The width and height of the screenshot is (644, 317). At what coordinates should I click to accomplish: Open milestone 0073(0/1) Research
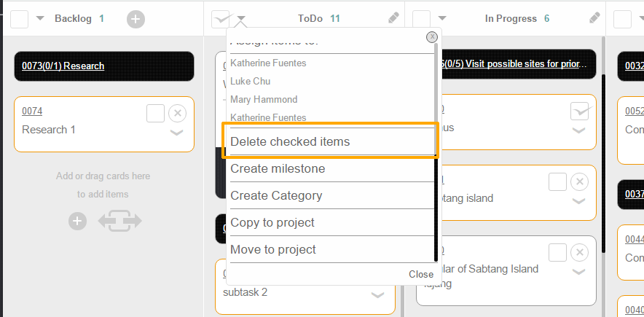tap(63, 66)
